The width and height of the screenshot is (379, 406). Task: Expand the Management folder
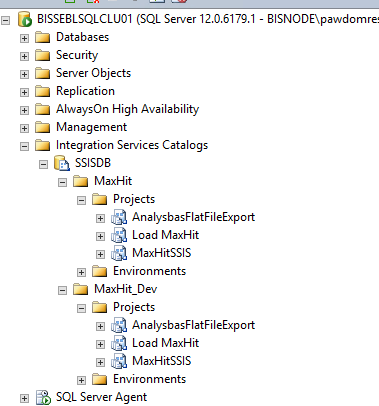[x=24, y=128]
